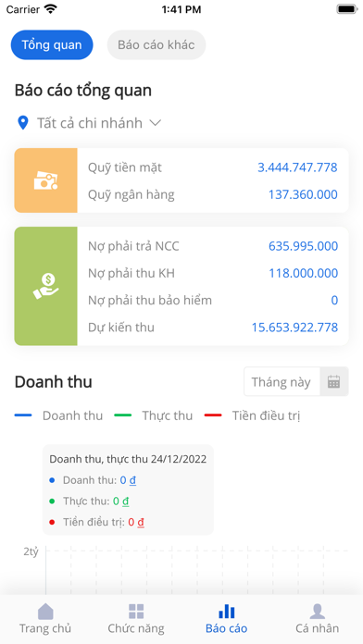Click the Báo cáo tổng quan heading

click(x=83, y=91)
